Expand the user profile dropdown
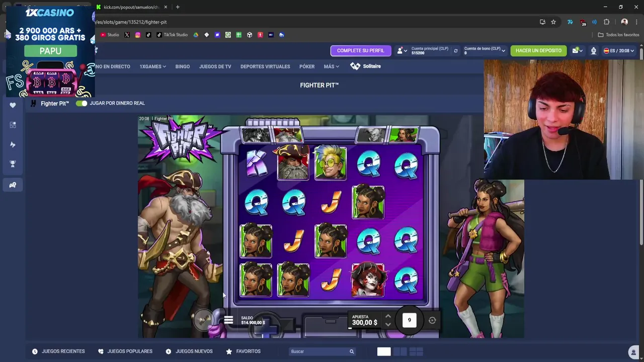Image resolution: width=644 pixels, height=362 pixels. coord(401,51)
